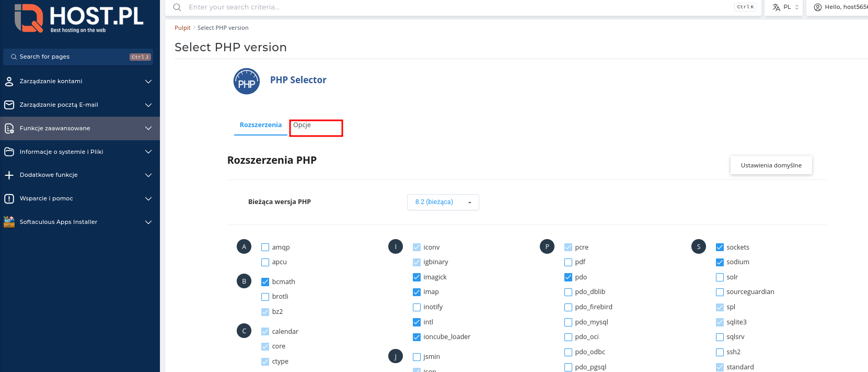Uncheck the imagick extension
Screen dimensions: 868x372
coord(416,277)
